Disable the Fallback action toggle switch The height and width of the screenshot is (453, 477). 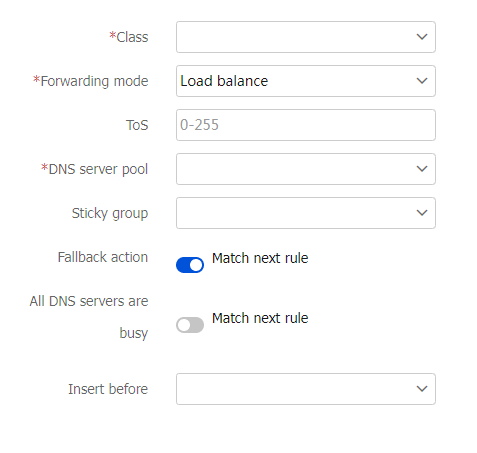point(190,265)
